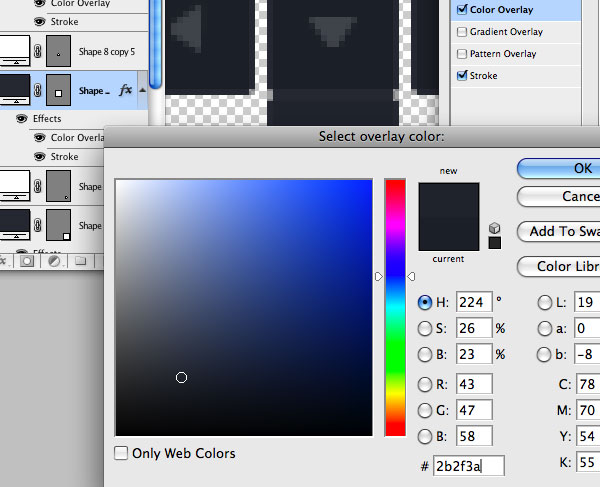
Task: Click the web-safe color small swatch
Action: 494,243
